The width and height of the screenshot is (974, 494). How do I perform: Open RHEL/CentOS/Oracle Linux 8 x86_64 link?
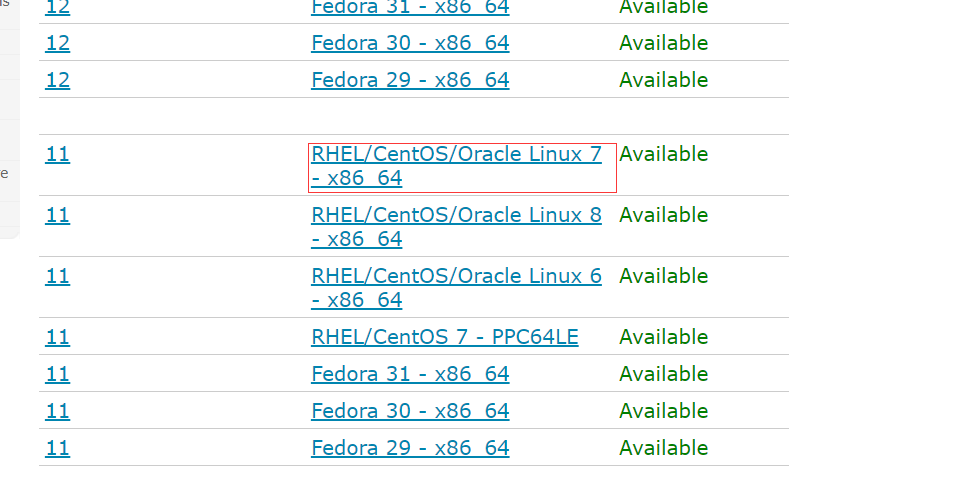pos(457,227)
